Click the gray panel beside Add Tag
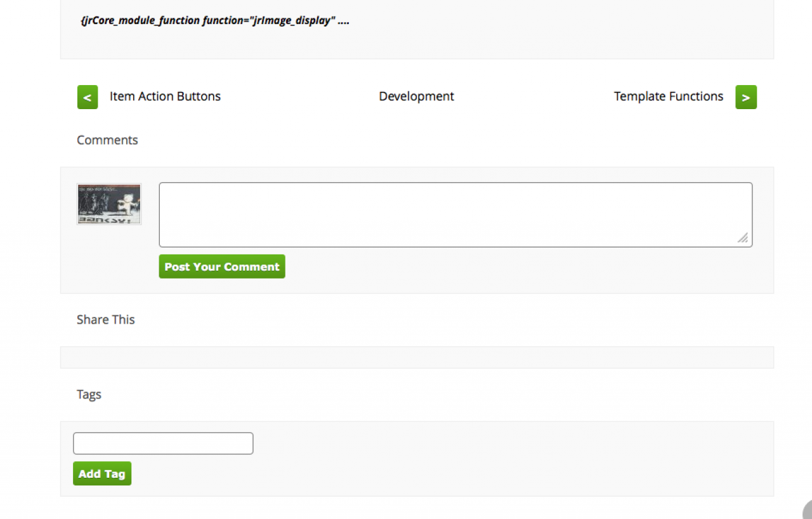The width and height of the screenshot is (812, 519). [444, 473]
